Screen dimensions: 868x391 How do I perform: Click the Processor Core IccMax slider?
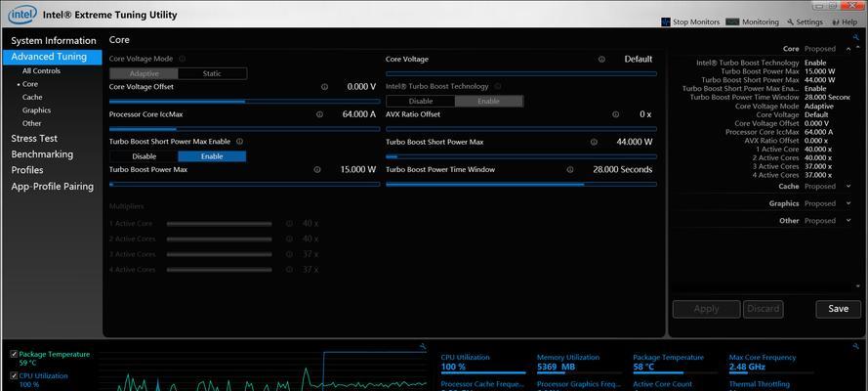(x=245, y=129)
